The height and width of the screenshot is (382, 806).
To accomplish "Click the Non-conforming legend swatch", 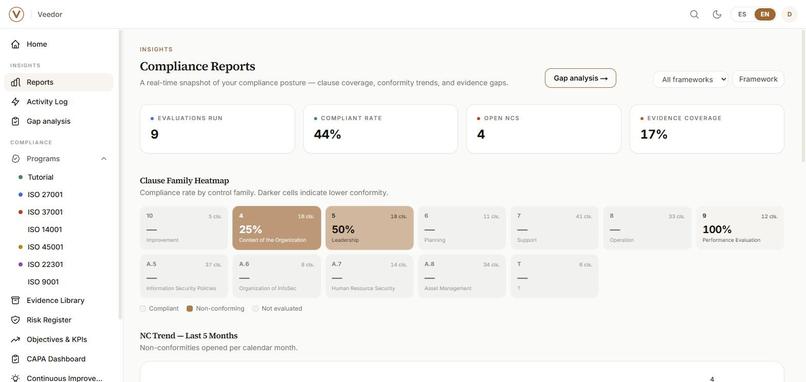I will pos(190,308).
